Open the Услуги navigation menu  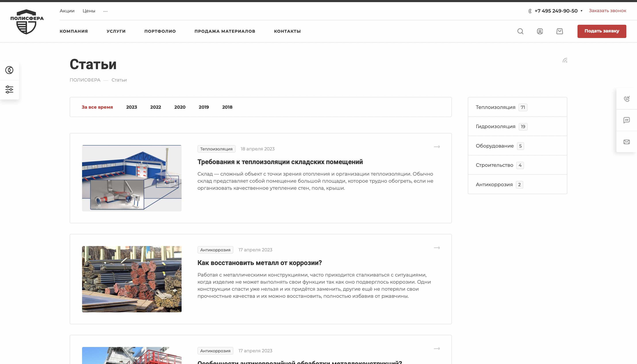pos(116,31)
